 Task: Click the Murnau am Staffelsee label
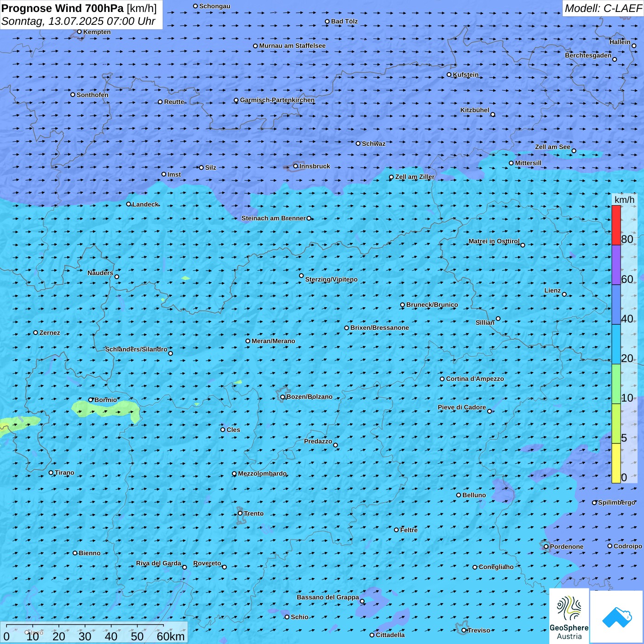[x=292, y=46]
